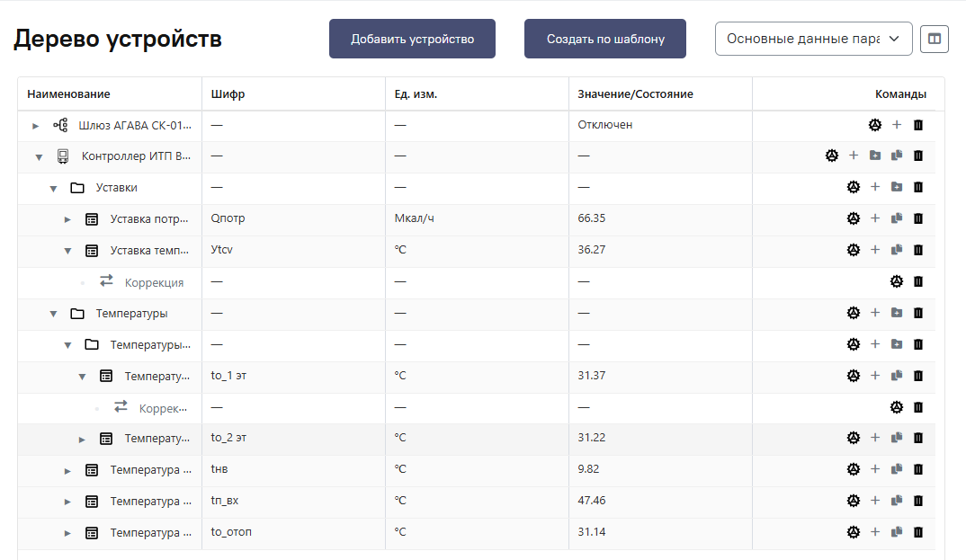Expand the Шлюз АГАВА СК-01 node
966x560 pixels.
pos(36,125)
